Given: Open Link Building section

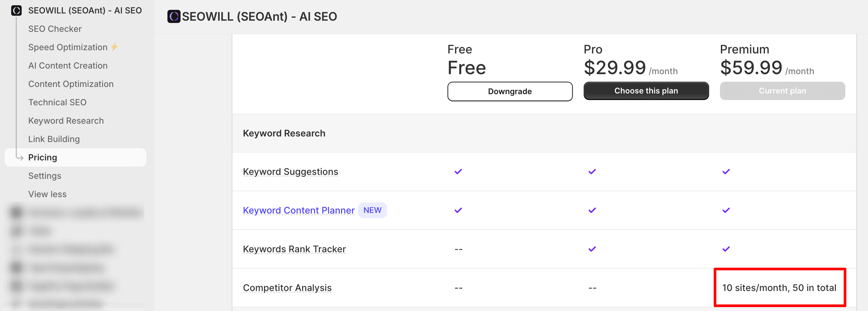Looking at the screenshot, I should click(54, 139).
